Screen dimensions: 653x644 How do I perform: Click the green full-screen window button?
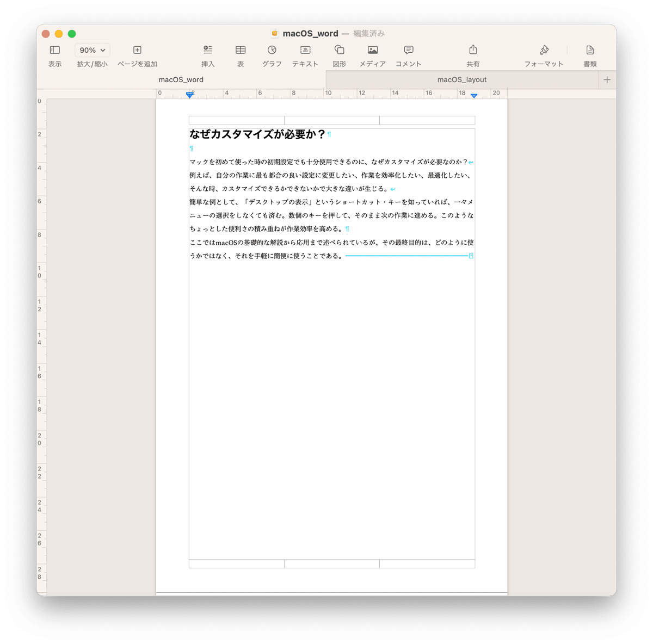(72, 34)
